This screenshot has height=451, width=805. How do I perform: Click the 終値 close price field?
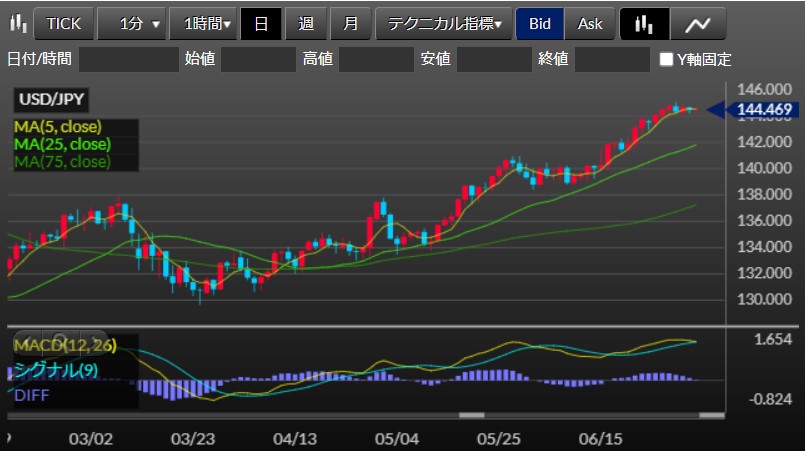[x=612, y=60]
